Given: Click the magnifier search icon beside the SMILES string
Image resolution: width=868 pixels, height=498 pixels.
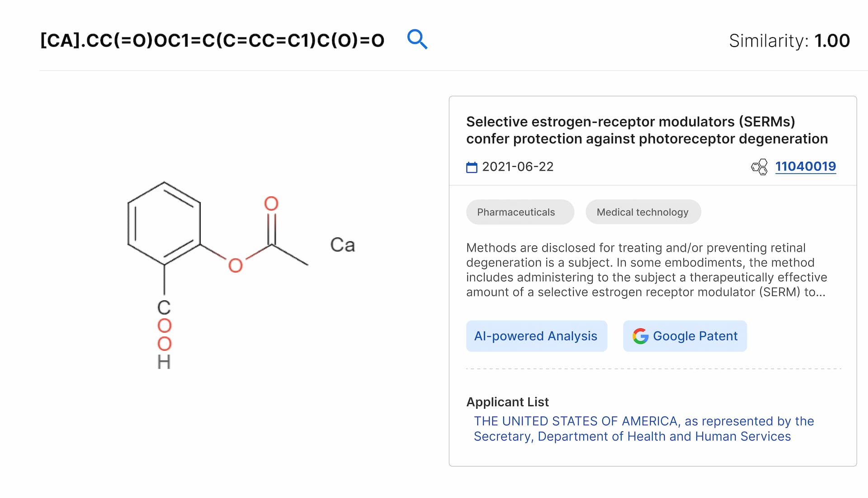Looking at the screenshot, I should [417, 39].
